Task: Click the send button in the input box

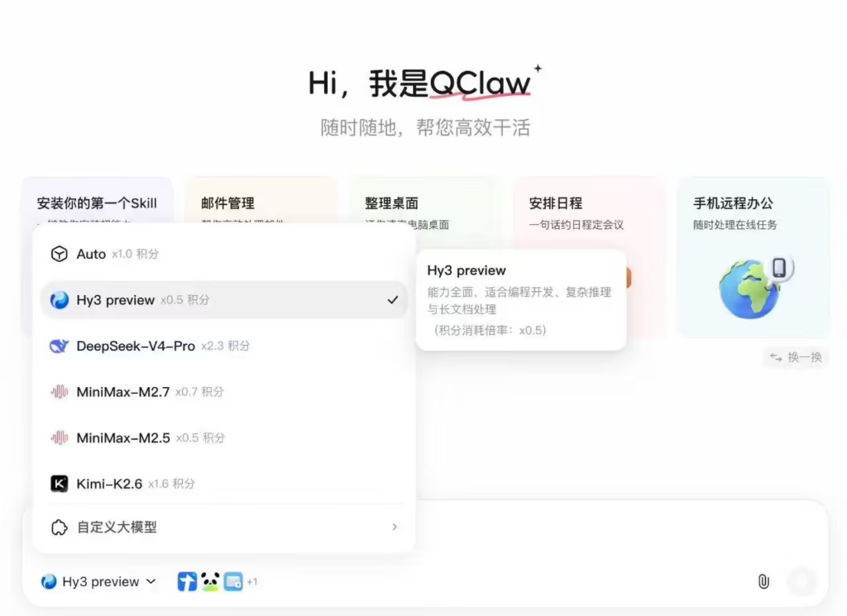Action: [x=801, y=581]
